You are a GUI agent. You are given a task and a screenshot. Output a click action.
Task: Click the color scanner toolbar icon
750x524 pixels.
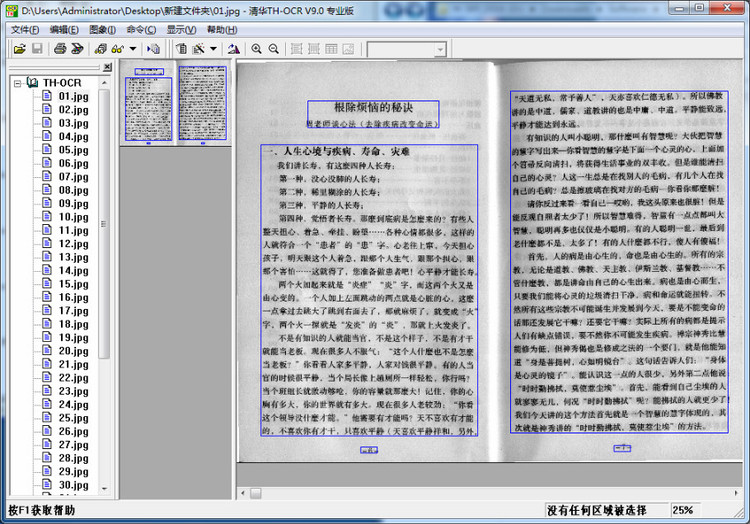point(77,49)
